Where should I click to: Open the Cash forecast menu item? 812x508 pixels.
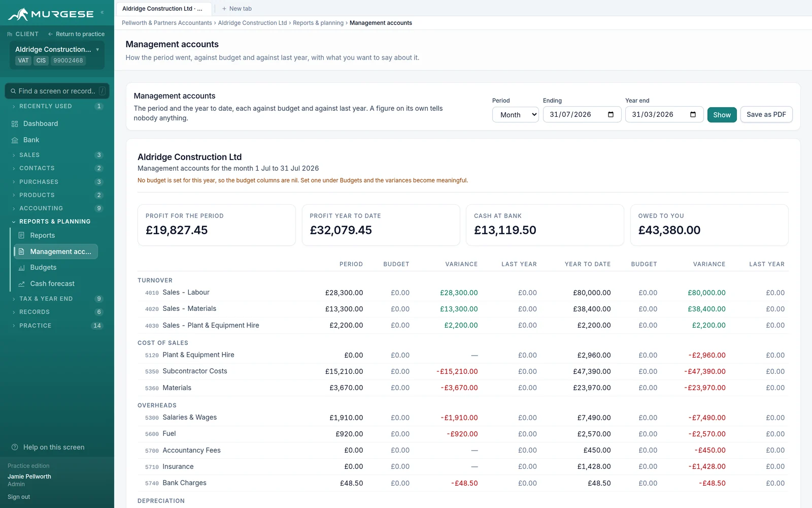coord(56,284)
